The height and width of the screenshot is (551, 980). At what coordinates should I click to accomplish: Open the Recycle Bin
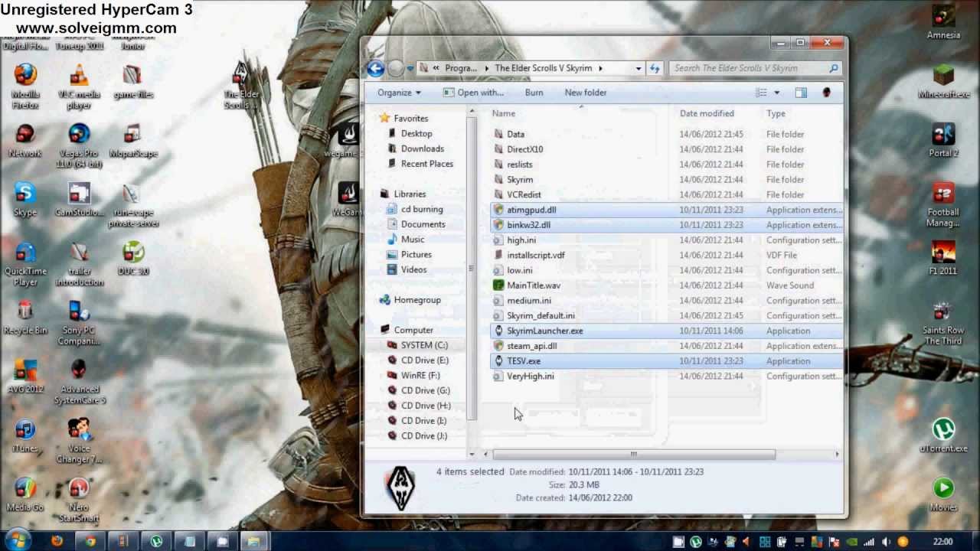[25, 318]
